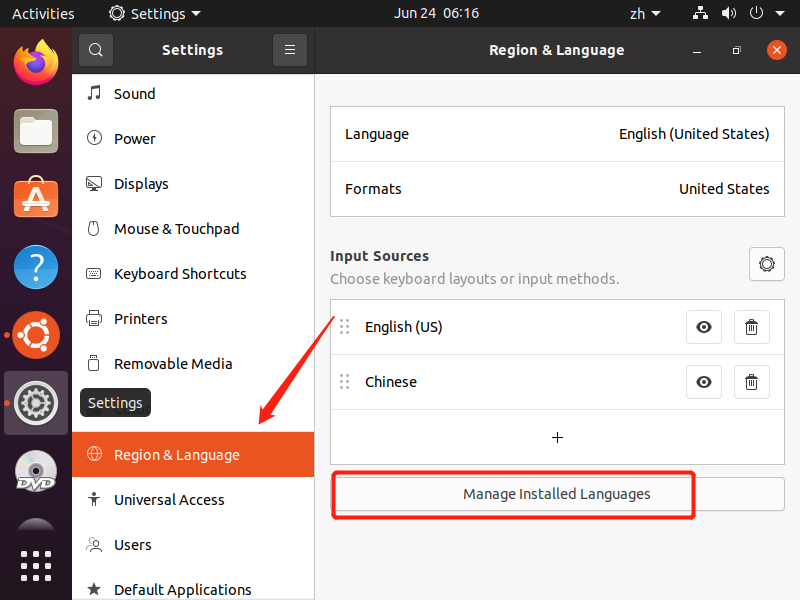The width and height of the screenshot is (800, 600).
Task: Open system status menu at power icon
Action: coord(762,14)
